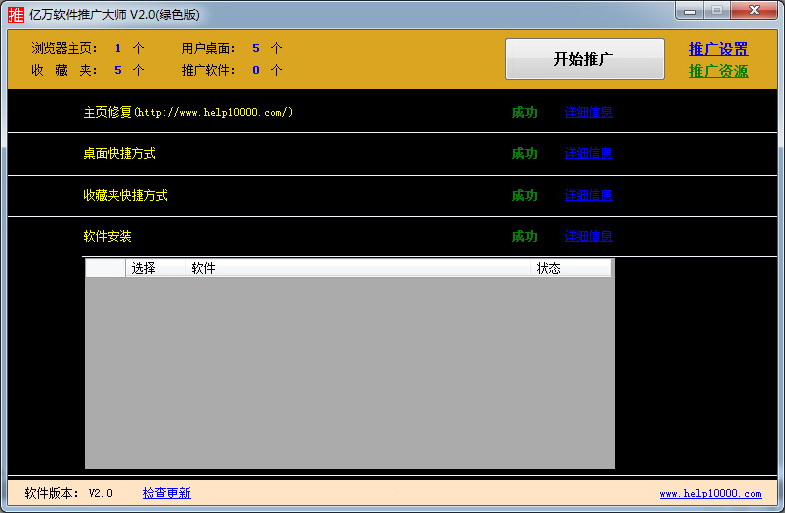The image size is (785, 513).
Task: Open the 推广设置 link
Action: [x=718, y=49]
